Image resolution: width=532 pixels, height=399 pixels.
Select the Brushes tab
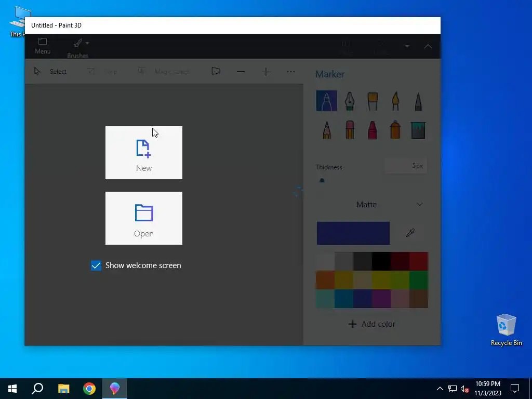point(78,47)
